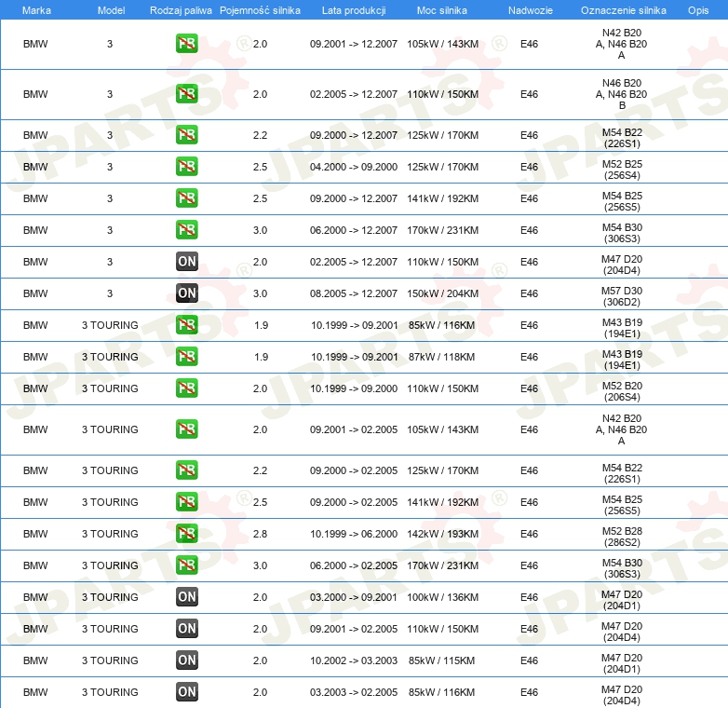Click ON diesel icon for 3 Touring 100kW/136KM
The image size is (728, 708).
186,597
